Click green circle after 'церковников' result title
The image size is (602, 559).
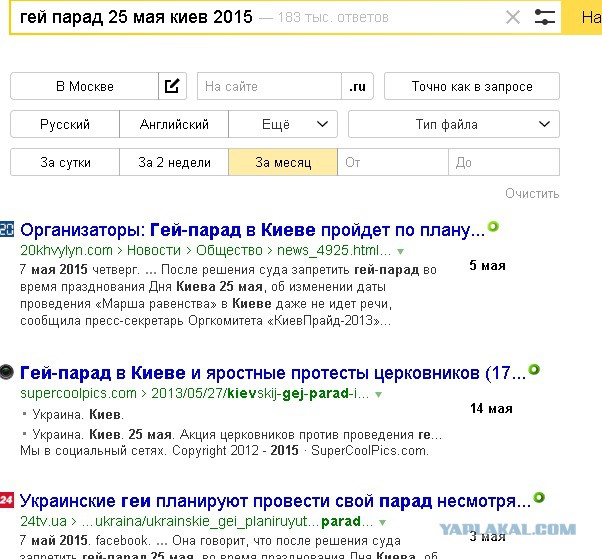pos(534,370)
